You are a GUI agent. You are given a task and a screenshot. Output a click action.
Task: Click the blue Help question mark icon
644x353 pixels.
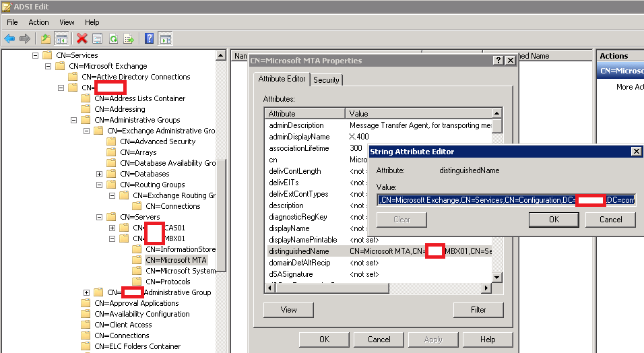150,39
